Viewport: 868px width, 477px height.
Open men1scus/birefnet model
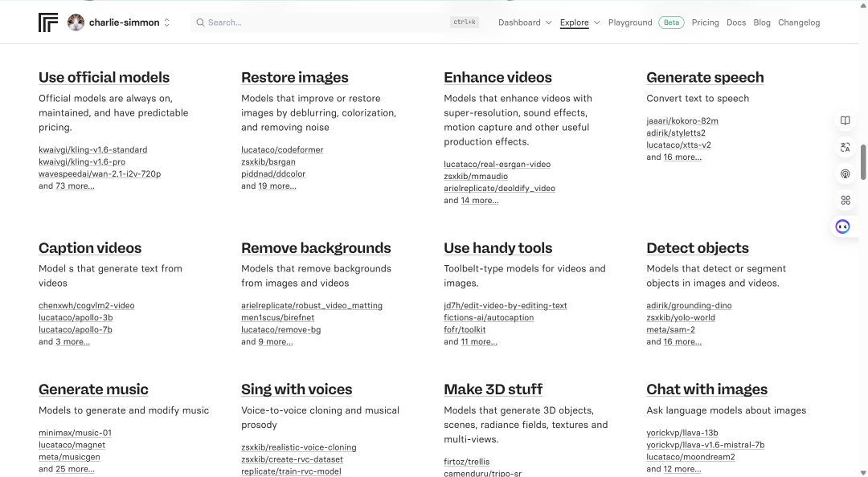[x=278, y=318]
